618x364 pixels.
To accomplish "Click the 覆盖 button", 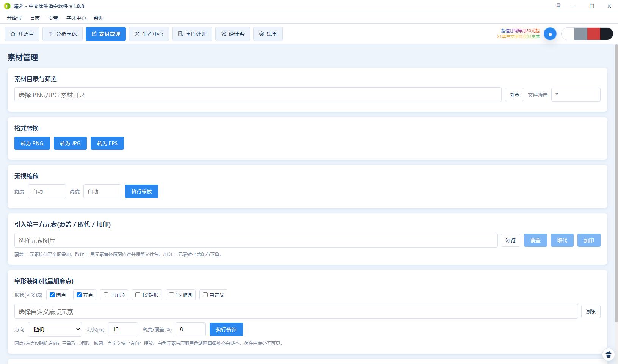I will pyautogui.click(x=535, y=240).
